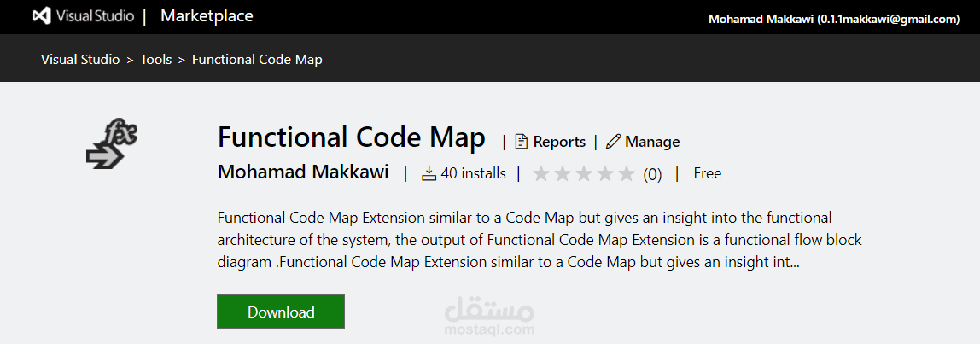Open the Reports document icon
Screen dimensions: 980x344
pos(522,142)
